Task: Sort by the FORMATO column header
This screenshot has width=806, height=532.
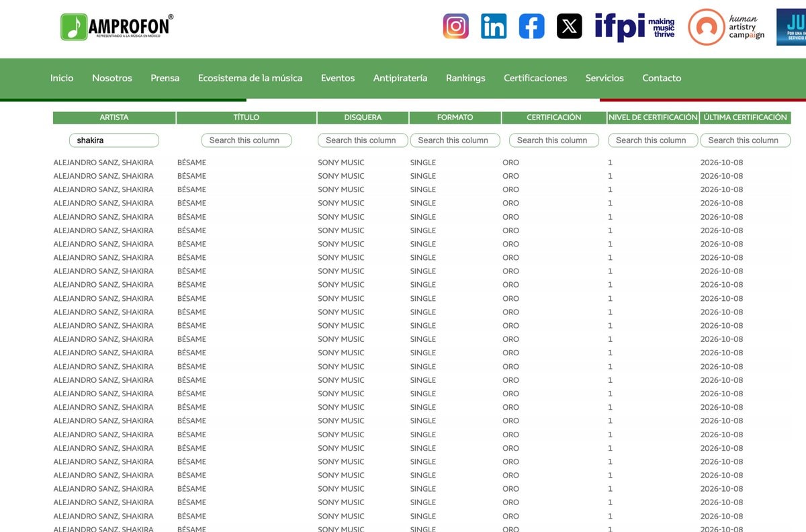Action: 455,118
